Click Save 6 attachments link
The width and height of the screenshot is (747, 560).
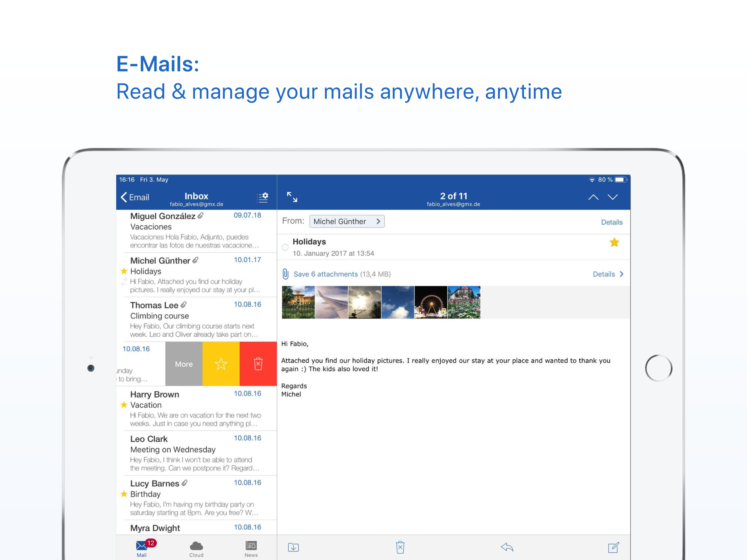tap(325, 274)
